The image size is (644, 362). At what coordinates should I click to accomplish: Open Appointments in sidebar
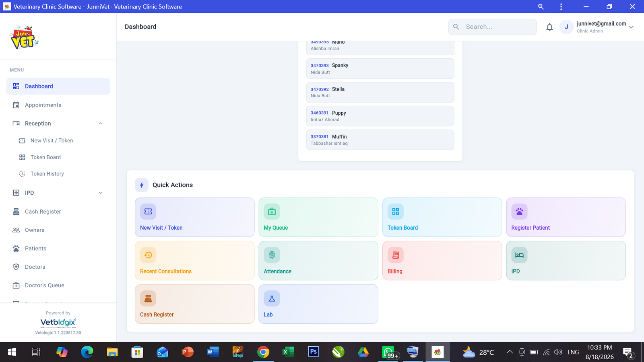tap(58, 105)
